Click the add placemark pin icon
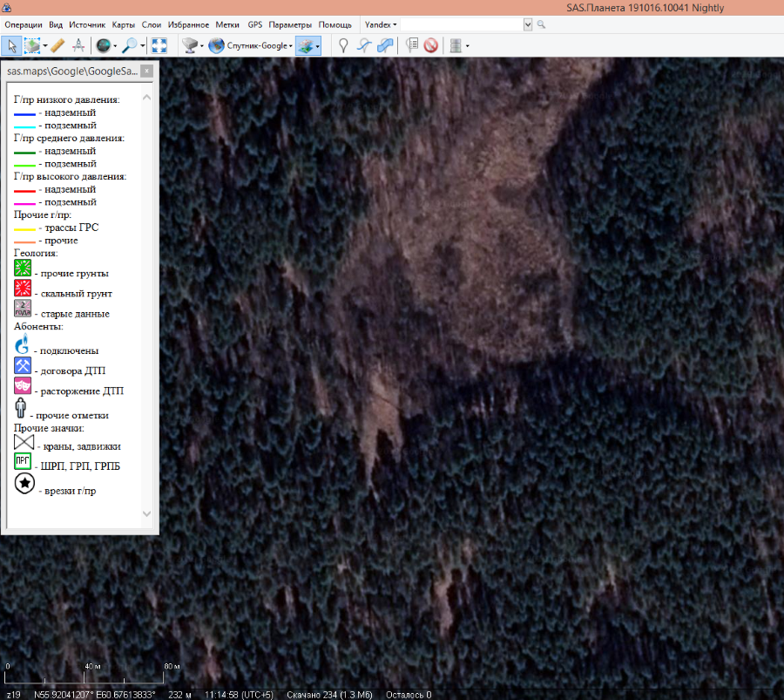The width and height of the screenshot is (784, 700). (343, 45)
